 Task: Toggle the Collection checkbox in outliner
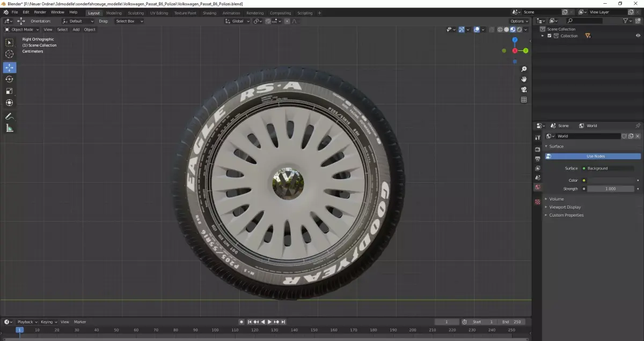tap(549, 36)
